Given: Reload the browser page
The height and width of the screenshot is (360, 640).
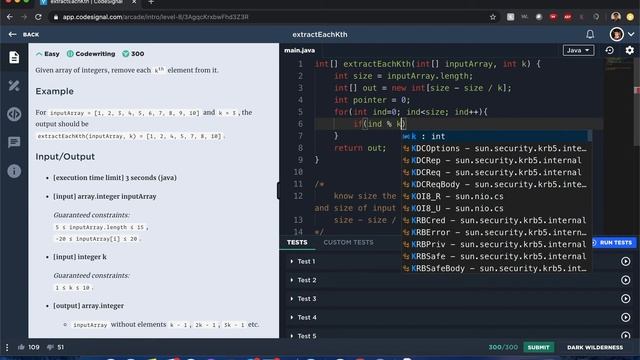Looking at the screenshot, I should coord(38,17).
